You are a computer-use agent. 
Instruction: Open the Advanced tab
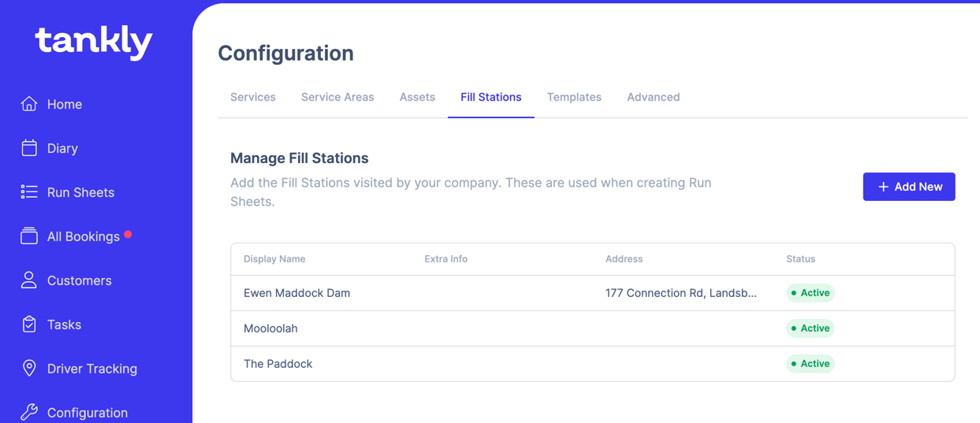click(653, 97)
